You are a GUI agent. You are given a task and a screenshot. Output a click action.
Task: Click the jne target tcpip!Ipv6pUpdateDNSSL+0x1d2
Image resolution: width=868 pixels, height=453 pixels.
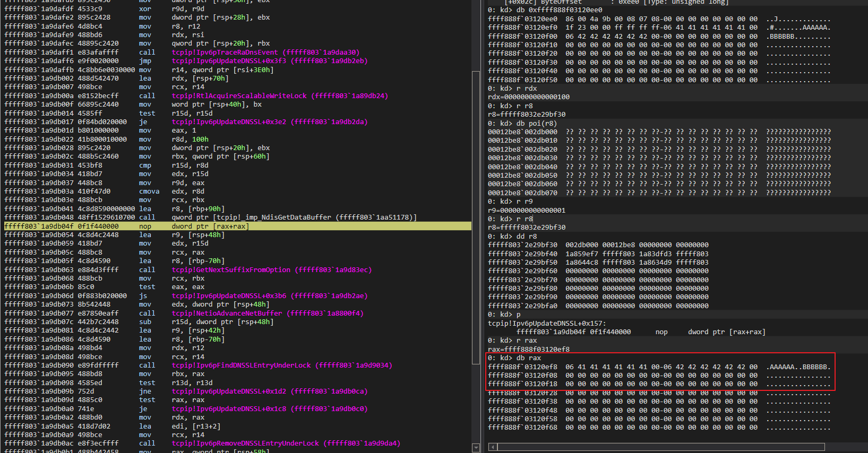[270, 391]
